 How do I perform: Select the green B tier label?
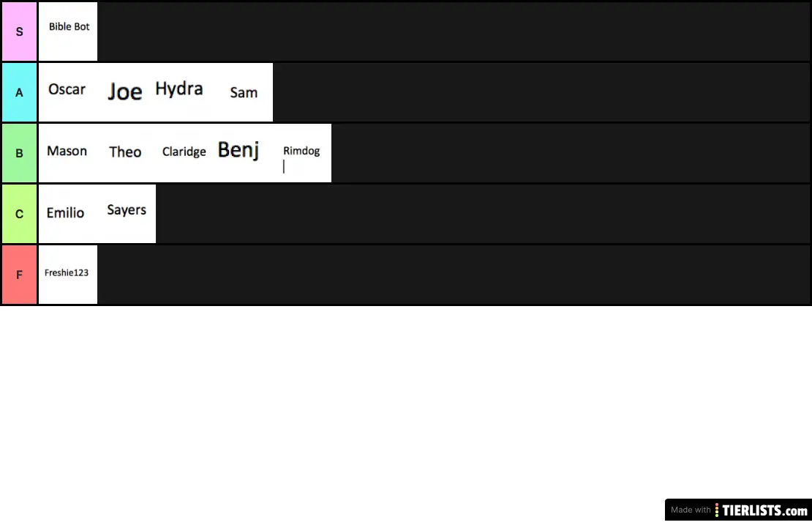tap(19, 153)
